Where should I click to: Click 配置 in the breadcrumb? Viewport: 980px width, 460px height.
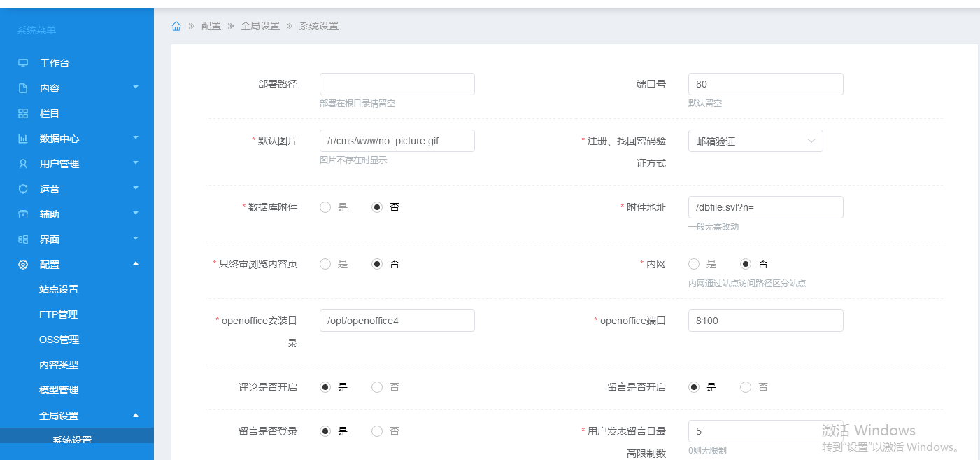click(211, 26)
